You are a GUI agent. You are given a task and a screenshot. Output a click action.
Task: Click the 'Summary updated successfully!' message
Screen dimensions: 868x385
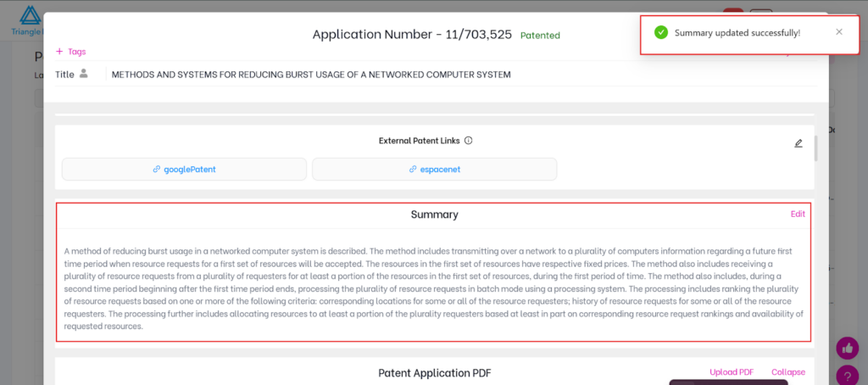pos(737,32)
